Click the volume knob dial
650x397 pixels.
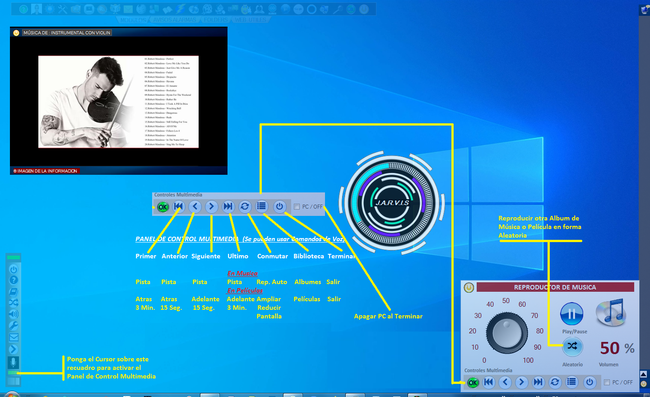pos(507,333)
